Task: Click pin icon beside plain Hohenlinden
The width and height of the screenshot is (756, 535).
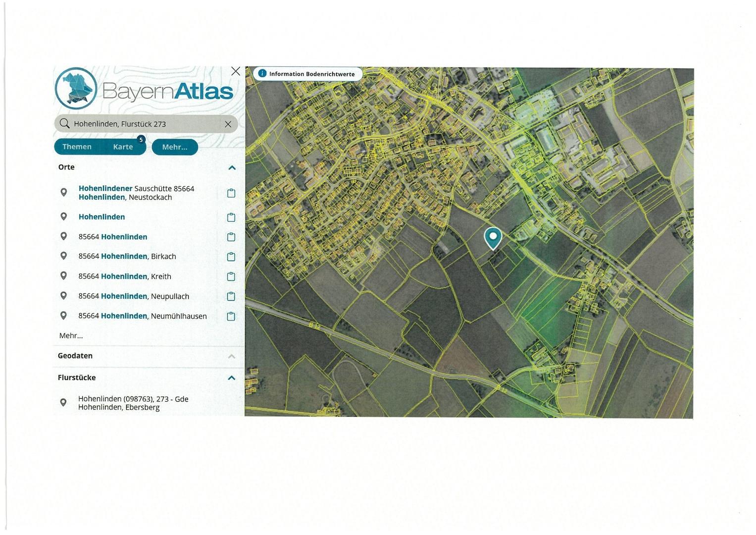Action: [63, 216]
